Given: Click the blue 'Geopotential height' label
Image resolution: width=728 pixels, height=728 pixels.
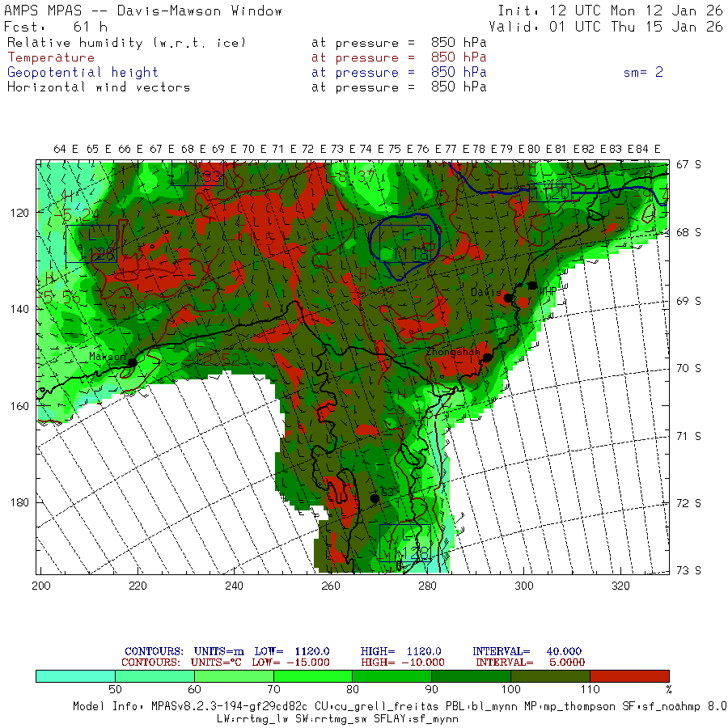Looking at the screenshot, I should [x=83, y=73].
